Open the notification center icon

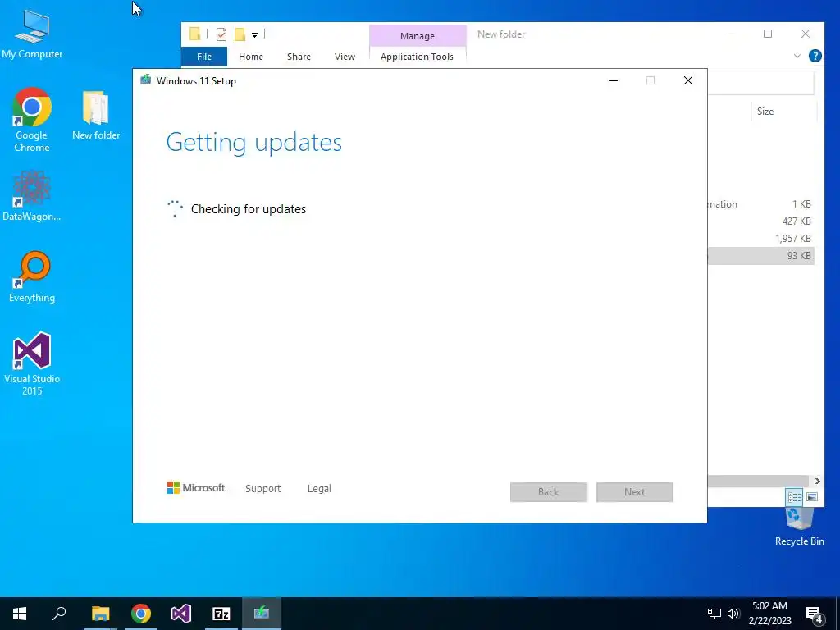click(x=815, y=614)
